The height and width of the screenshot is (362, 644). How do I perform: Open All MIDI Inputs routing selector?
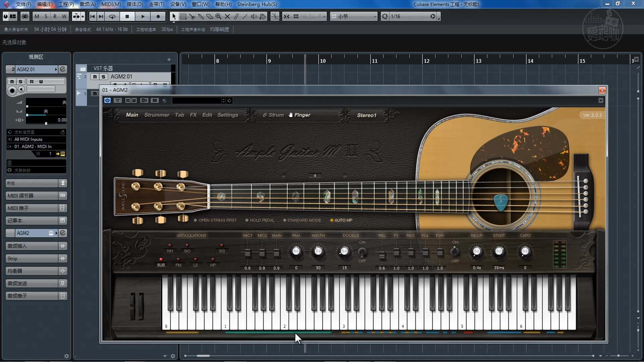pos(36,139)
